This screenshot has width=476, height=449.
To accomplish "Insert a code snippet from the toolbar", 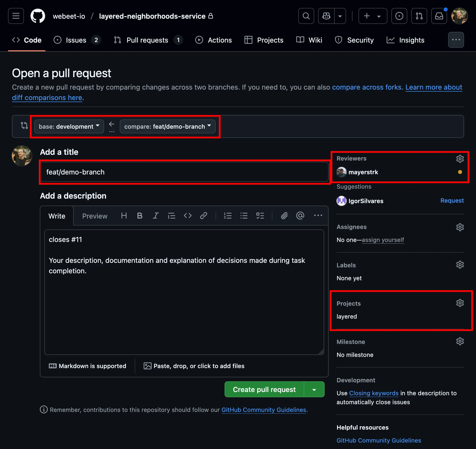I will click(187, 216).
